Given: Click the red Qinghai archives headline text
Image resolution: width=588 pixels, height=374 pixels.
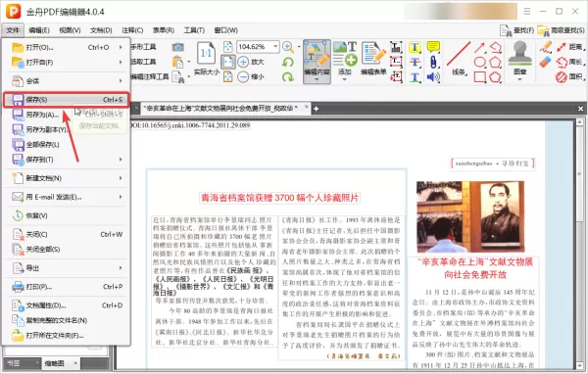Looking at the screenshot, I should pos(279,198).
